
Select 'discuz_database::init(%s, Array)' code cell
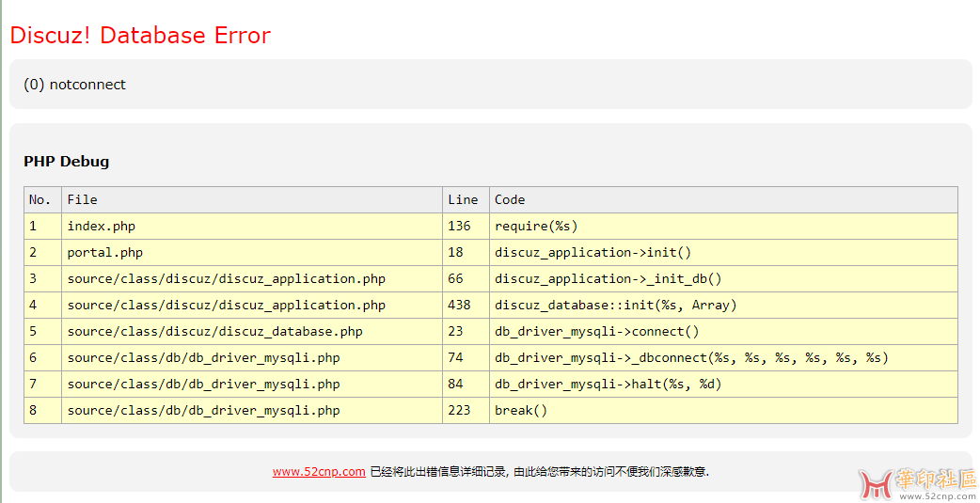723,305
